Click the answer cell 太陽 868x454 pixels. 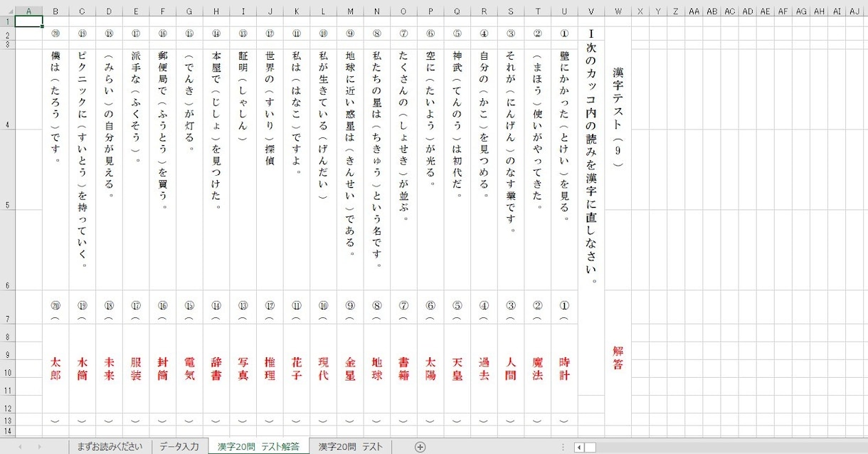pos(430,369)
